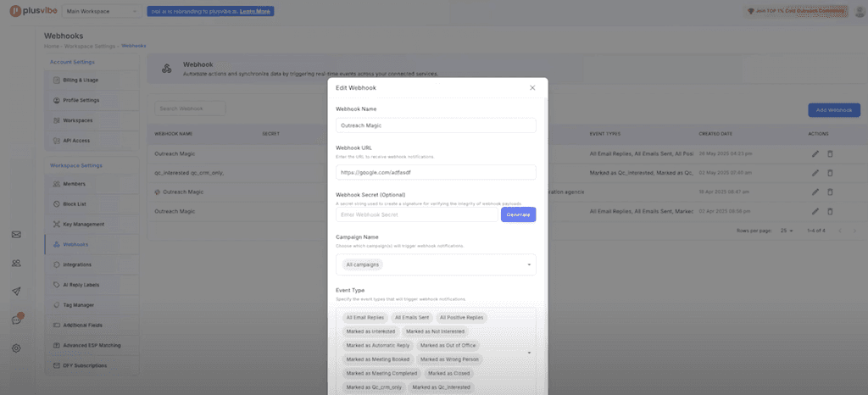Open Advanced ESP Matching settings
This screenshot has width=868, height=395.
click(x=92, y=345)
